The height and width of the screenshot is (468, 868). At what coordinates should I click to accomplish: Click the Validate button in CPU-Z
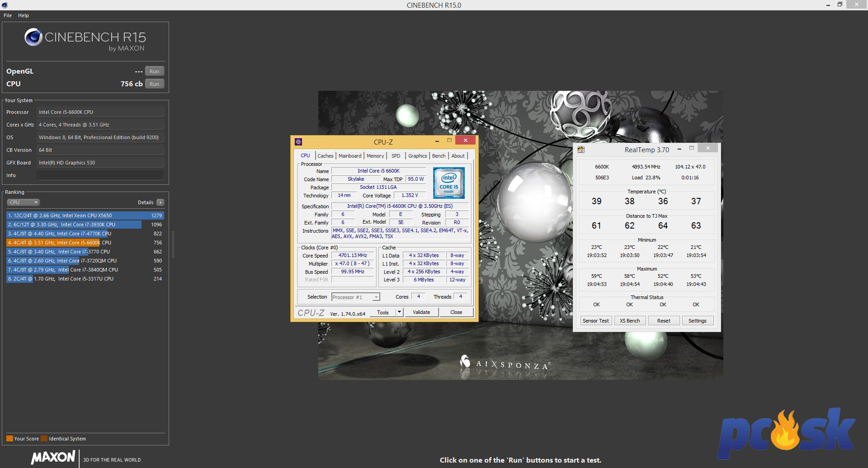pos(421,313)
